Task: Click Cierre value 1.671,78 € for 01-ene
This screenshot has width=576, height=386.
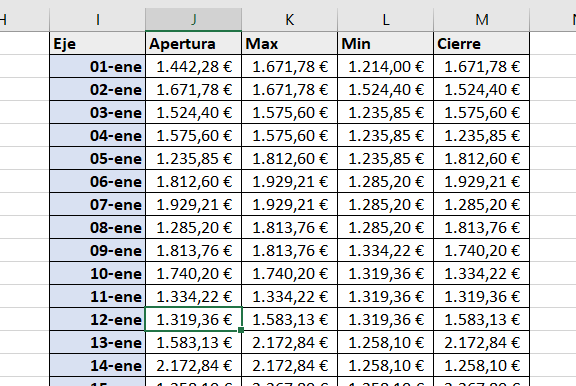Action: 482,66
